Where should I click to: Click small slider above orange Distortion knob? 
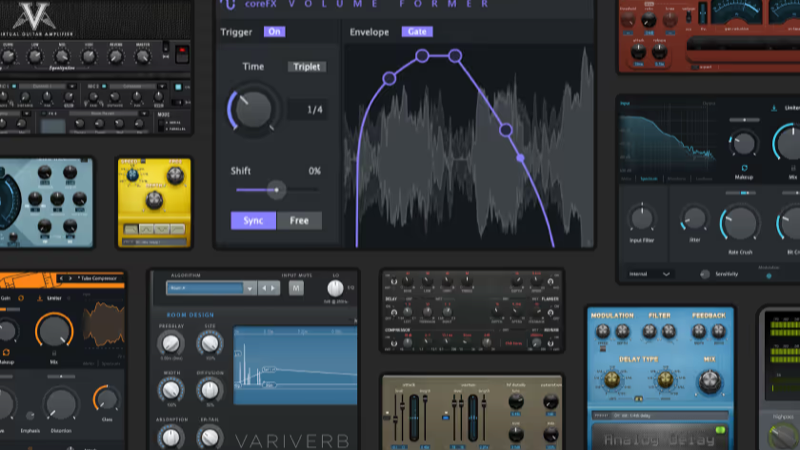pyautogui.click(x=61, y=377)
